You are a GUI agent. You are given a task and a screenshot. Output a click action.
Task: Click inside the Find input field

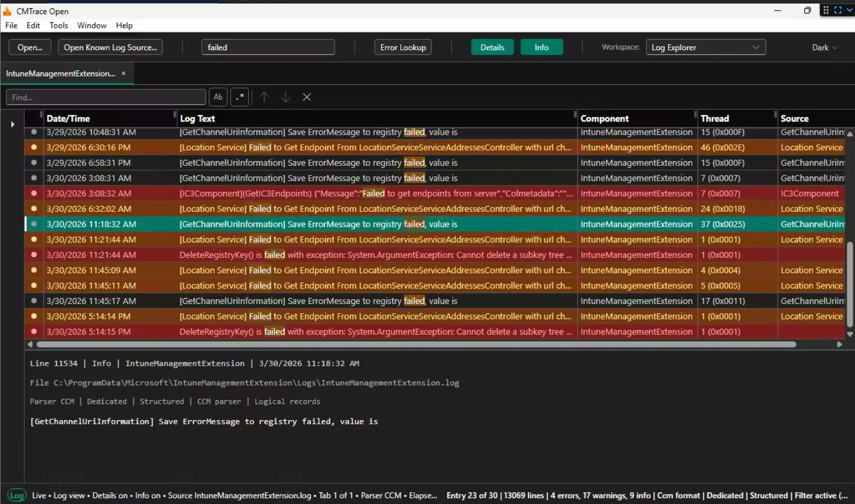(106, 96)
